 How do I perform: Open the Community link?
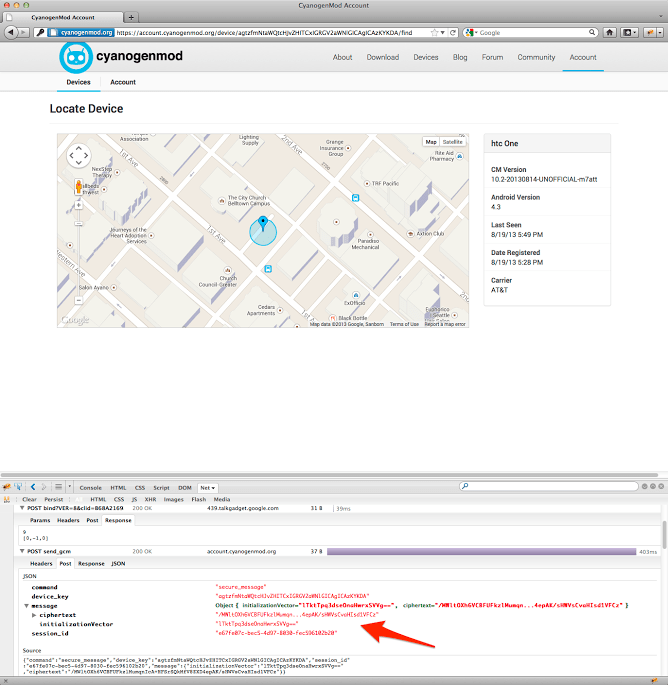tap(536, 57)
